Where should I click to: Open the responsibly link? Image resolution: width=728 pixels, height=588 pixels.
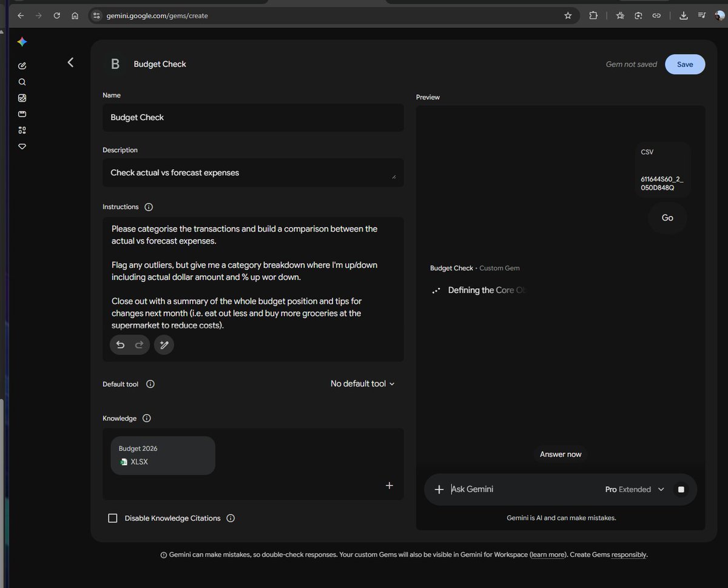pos(629,555)
